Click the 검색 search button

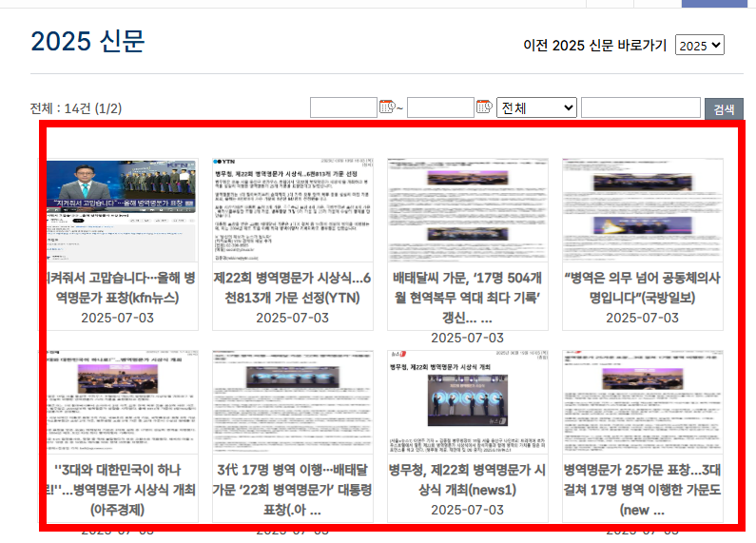pyautogui.click(x=724, y=109)
